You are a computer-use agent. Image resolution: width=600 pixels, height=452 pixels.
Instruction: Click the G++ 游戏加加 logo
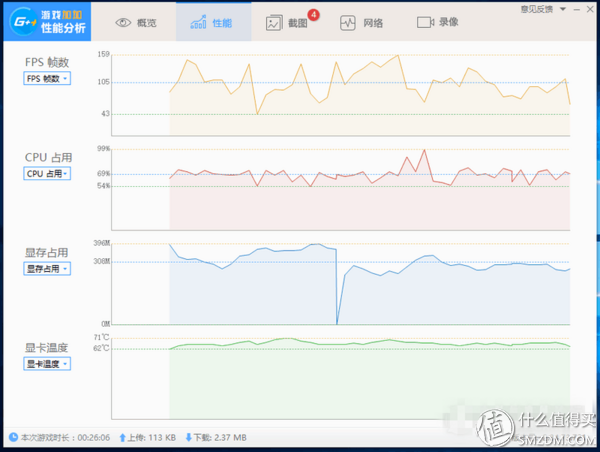[47, 22]
